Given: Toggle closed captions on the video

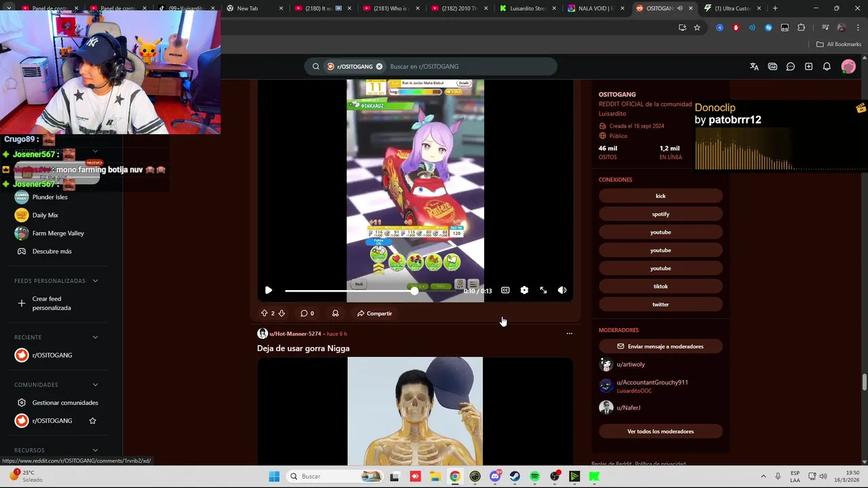Looking at the screenshot, I should pos(505,290).
